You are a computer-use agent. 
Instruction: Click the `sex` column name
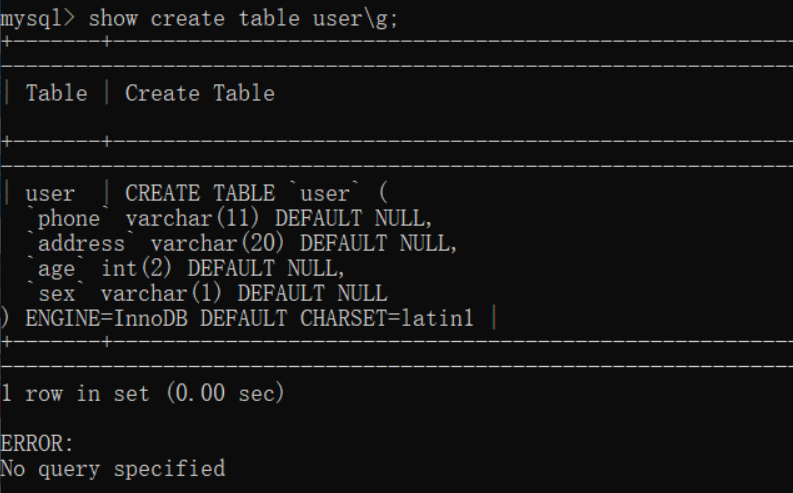57,293
